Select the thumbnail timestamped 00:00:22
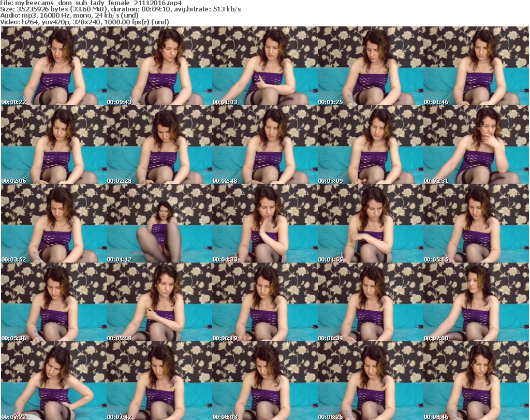 point(54,66)
